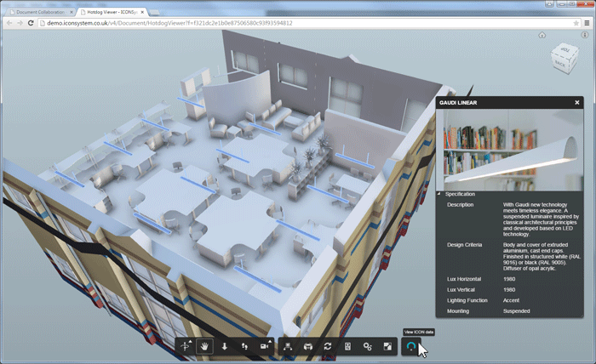596x364 pixels.
Task: Open viewer settings gears icon
Action: [x=367, y=346]
